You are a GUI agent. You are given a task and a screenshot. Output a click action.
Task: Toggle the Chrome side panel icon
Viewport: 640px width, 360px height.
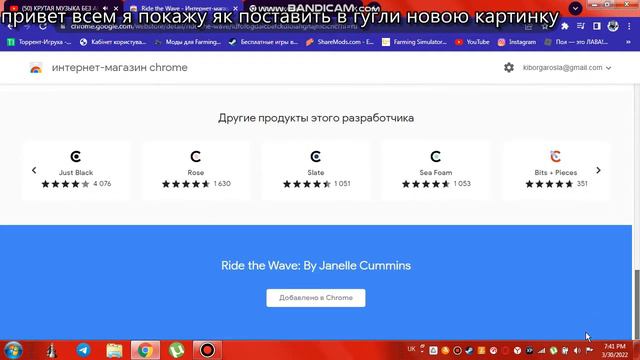597,26
